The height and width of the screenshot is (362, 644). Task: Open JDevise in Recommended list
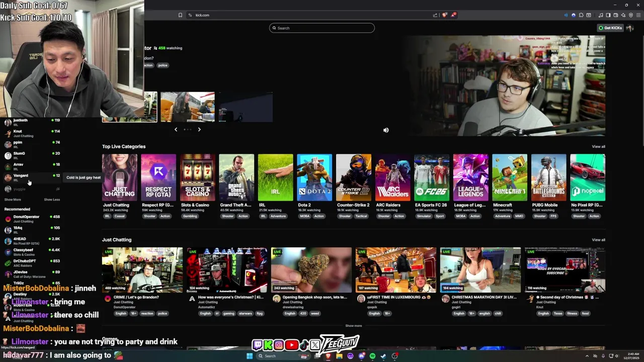[32, 274]
